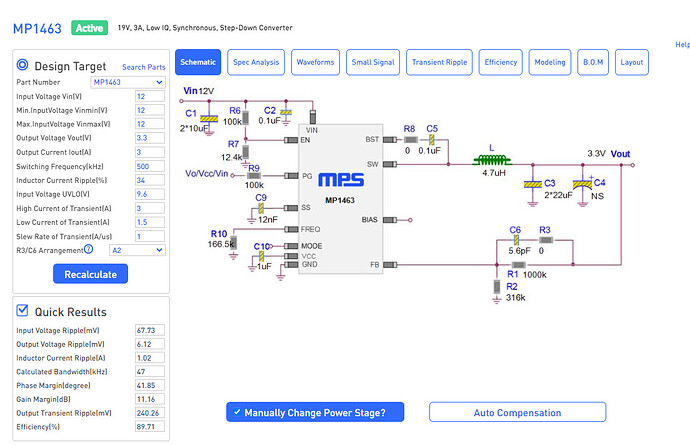Open the Modeling tab
690x445 pixels.
550,62
